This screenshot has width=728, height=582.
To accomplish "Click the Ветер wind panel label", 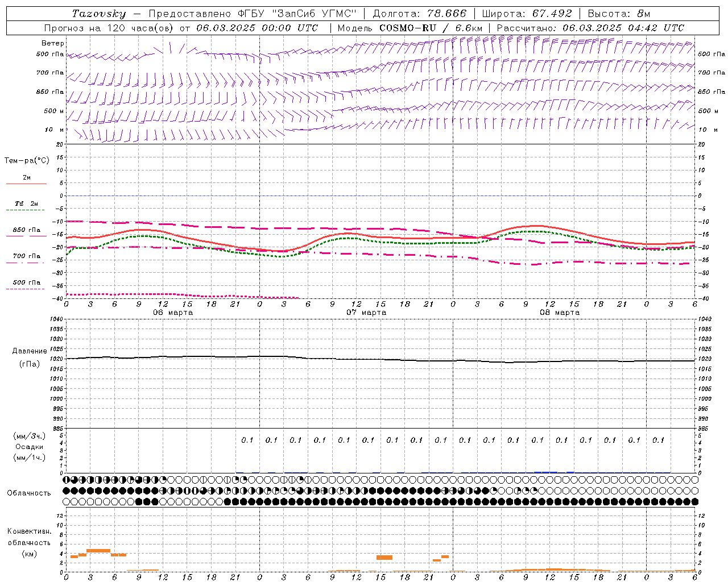I will 52,43.
